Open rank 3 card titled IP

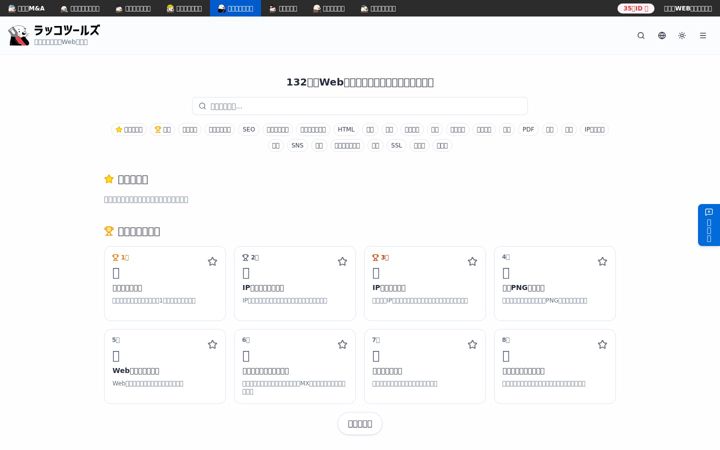pos(425,283)
